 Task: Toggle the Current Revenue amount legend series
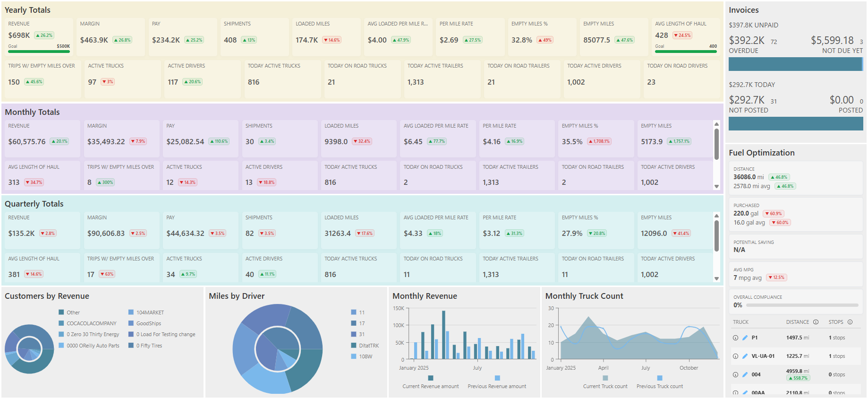430,382
